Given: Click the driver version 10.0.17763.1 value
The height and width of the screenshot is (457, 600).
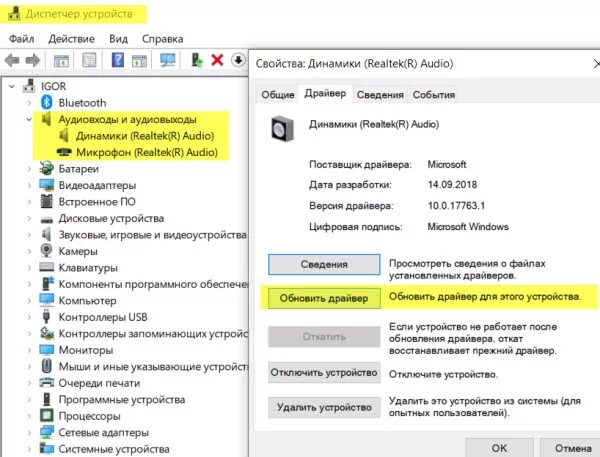Looking at the screenshot, I should (x=456, y=206).
